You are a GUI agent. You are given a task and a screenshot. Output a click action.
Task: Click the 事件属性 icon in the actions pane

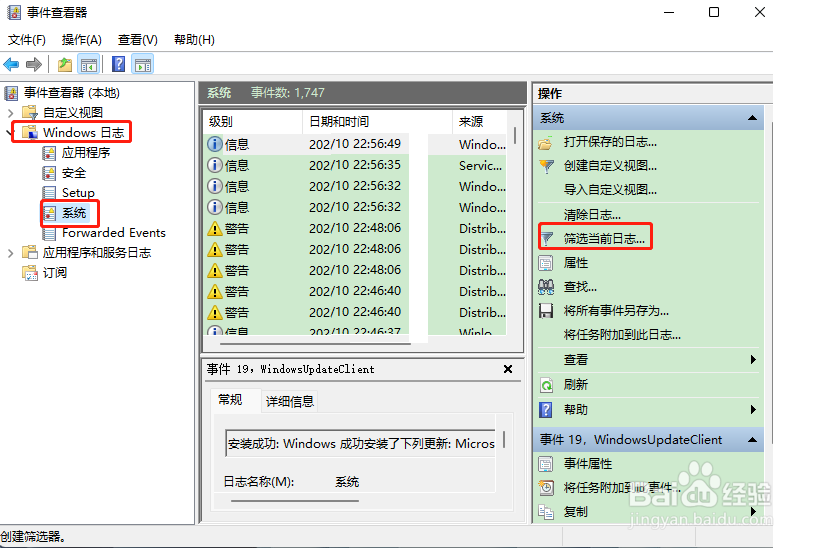click(546, 464)
